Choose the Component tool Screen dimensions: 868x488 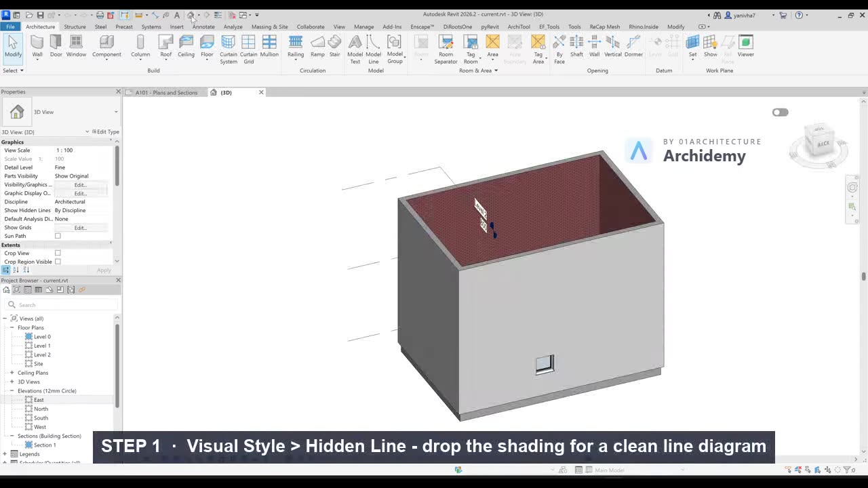coord(106,46)
